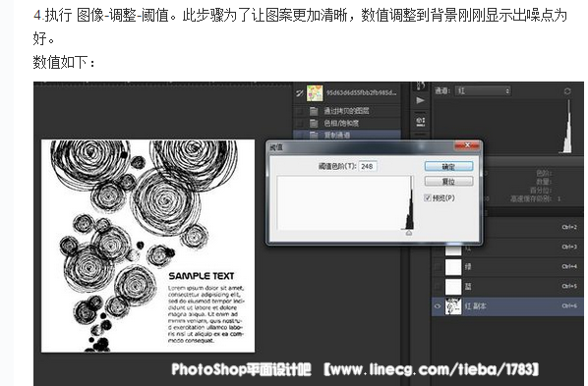Click the 确定 button in threshold dialog

coord(448,166)
